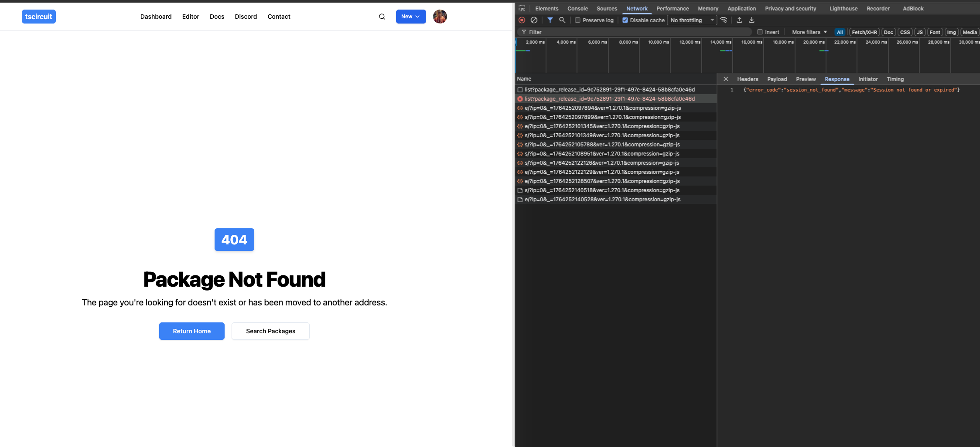Switch to the Sources tab
Image resolution: width=980 pixels, height=447 pixels.
pos(607,9)
